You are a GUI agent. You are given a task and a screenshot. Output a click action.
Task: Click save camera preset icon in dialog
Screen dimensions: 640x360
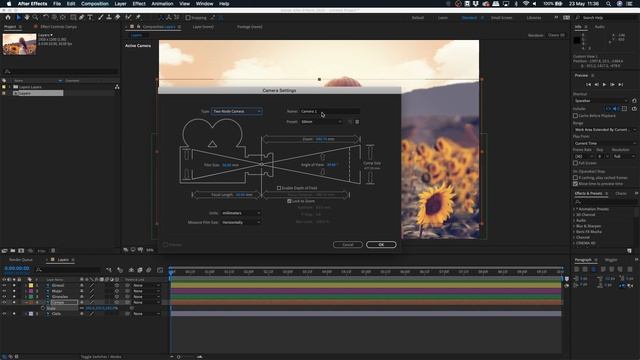point(350,122)
